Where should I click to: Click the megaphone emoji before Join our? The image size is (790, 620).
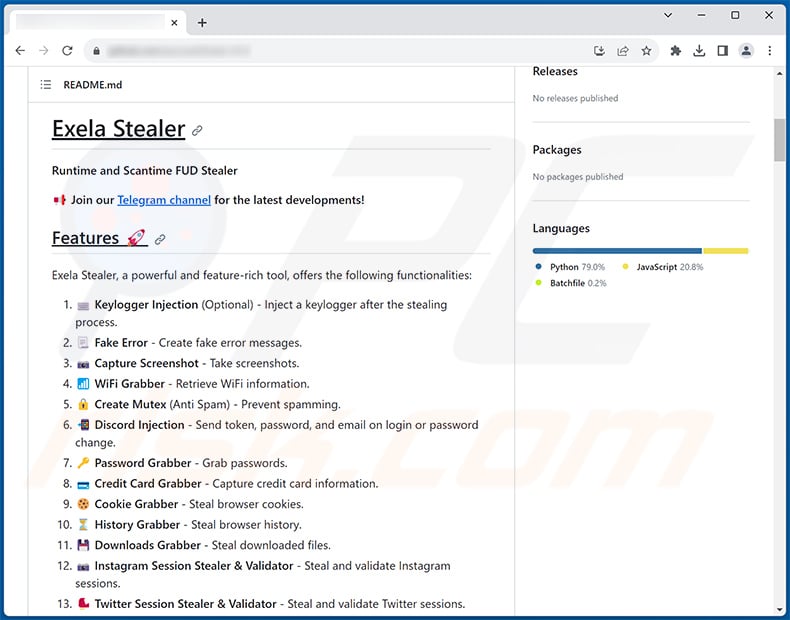pyautogui.click(x=59, y=200)
